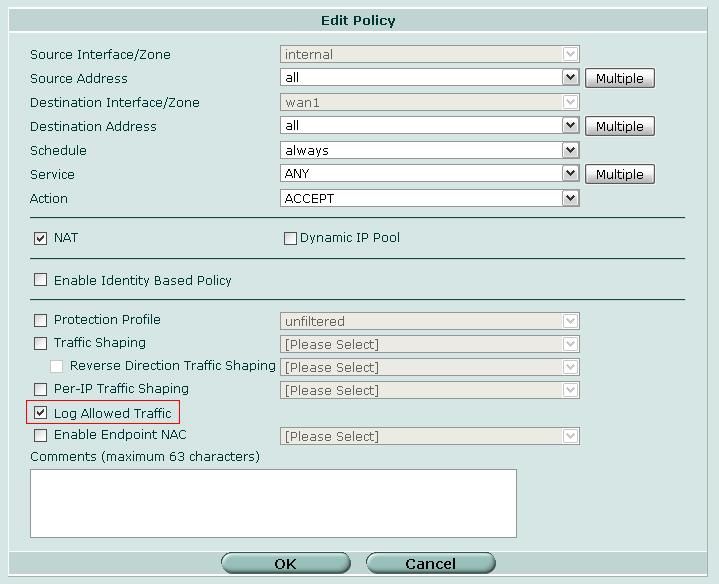Check Reverse Direction Traffic Shaping box
This screenshot has width=719, height=584.
pos(57,367)
